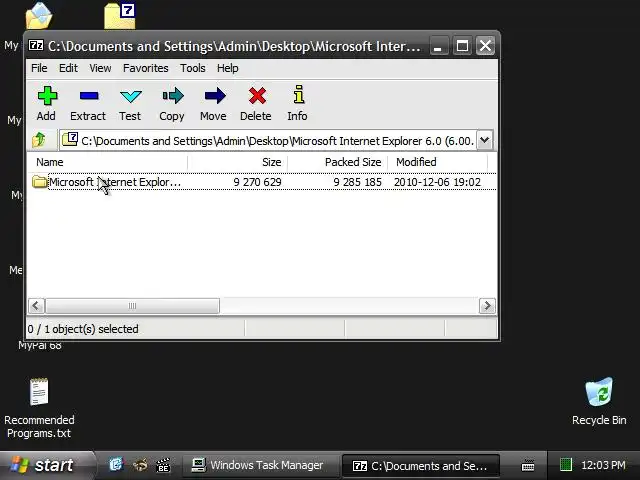
Task: Click the second quick launch icon
Action: 140,464
